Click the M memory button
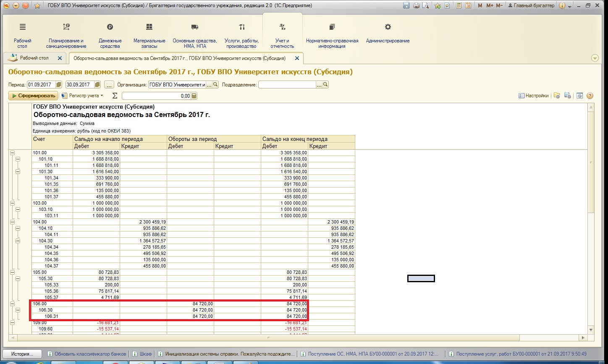Image resolution: width=608 pixels, height=364 pixels. [480, 5]
